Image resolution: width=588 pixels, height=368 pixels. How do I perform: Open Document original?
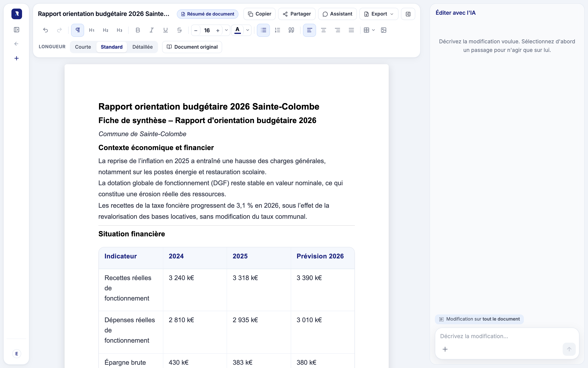[192, 47]
